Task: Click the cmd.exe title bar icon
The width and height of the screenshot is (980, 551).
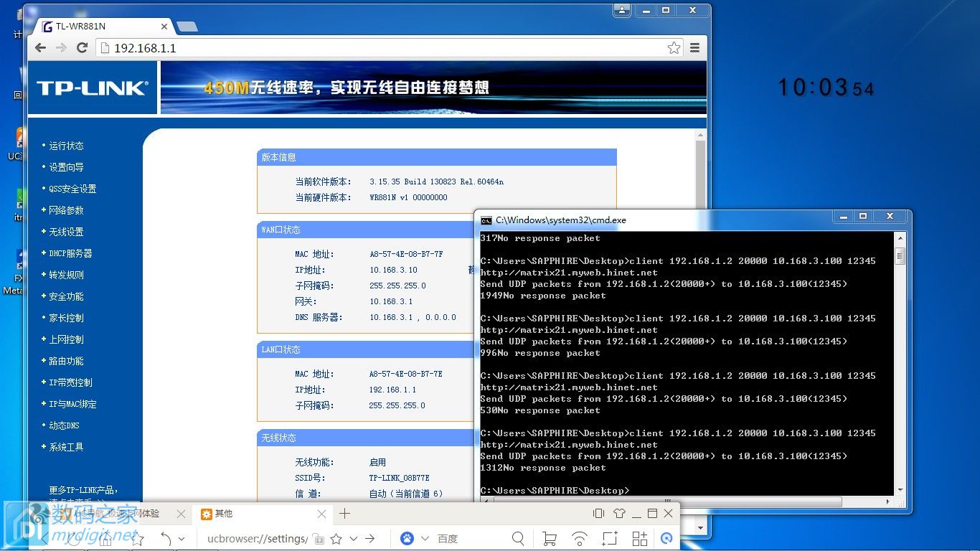Action: (486, 220)
